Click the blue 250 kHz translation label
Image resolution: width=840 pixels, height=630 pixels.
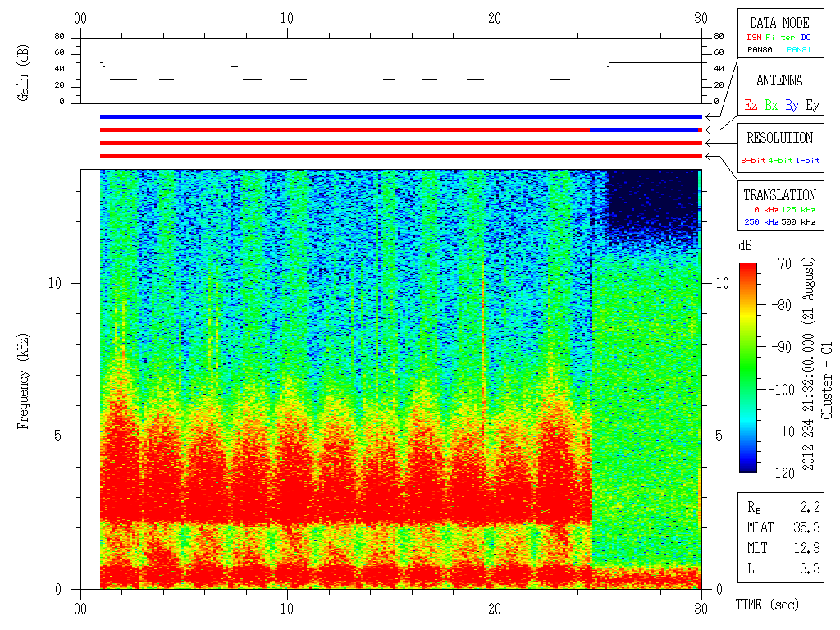761,222
